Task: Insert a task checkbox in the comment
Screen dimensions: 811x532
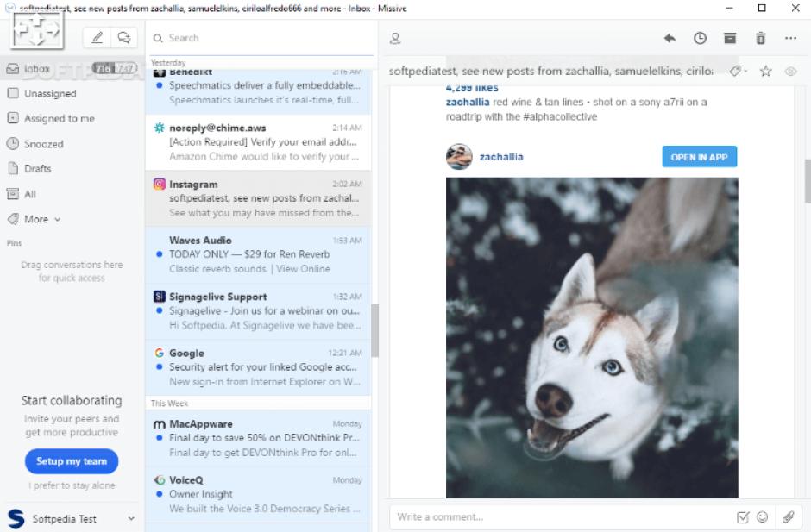Action: [x=743, y=517]
